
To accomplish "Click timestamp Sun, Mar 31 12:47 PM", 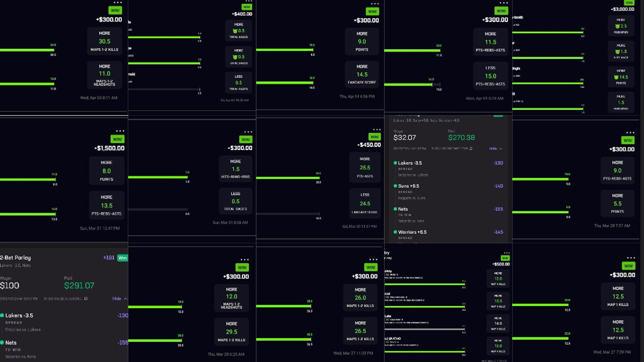I will pyautogui.click(x=100, y=228).
